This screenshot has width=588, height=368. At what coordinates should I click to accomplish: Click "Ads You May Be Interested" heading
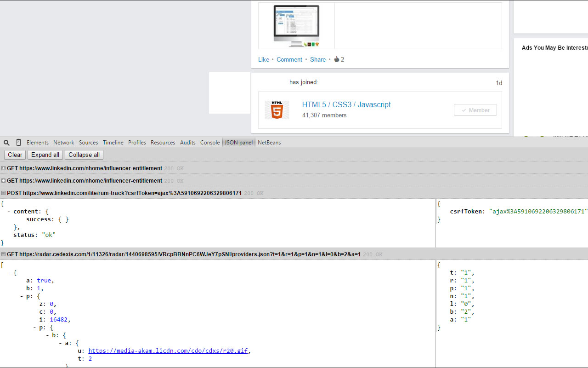(x=555, y=48)
